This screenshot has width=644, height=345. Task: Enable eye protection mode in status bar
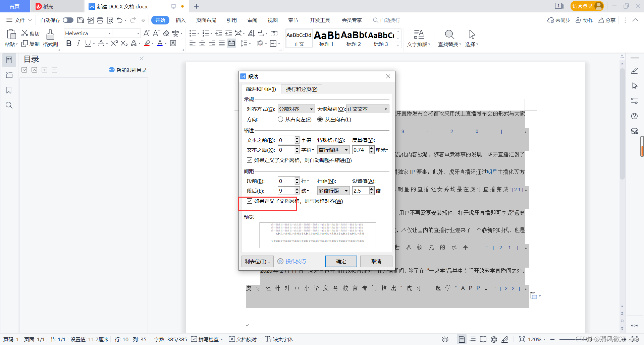(x=445, y=339)
